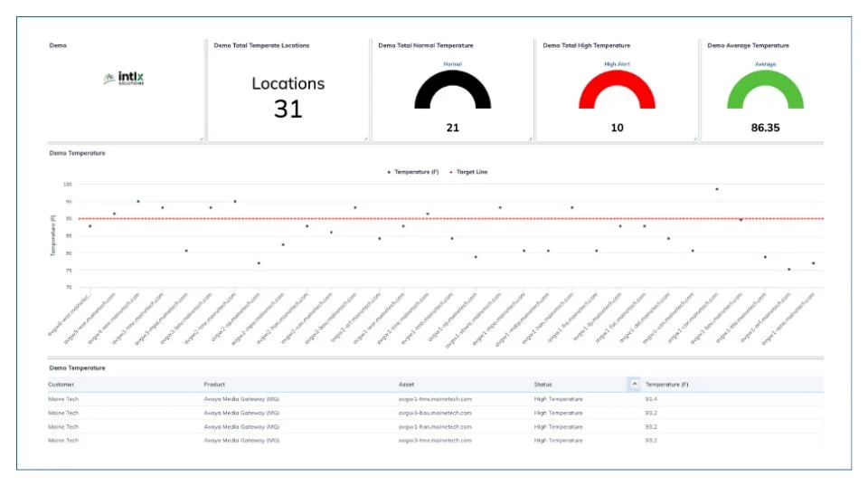
Task: Click the Average gauge value 86.35
Action: click(x=765, y=128)
